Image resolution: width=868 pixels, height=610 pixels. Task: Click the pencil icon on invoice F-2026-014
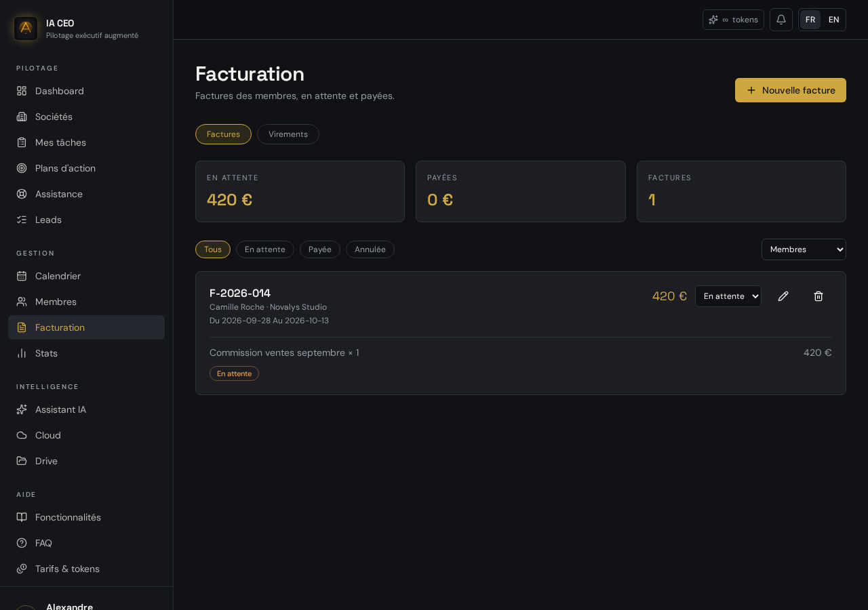click(x=783, y=296)
